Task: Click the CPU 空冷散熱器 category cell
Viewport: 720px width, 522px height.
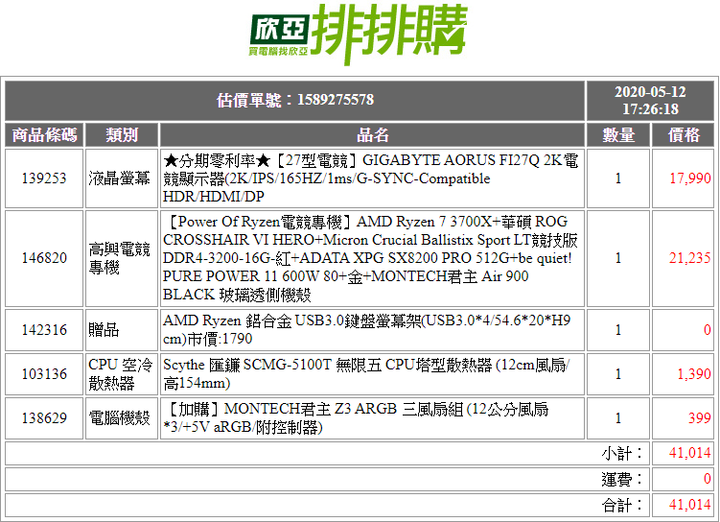Action: point(122,374)
